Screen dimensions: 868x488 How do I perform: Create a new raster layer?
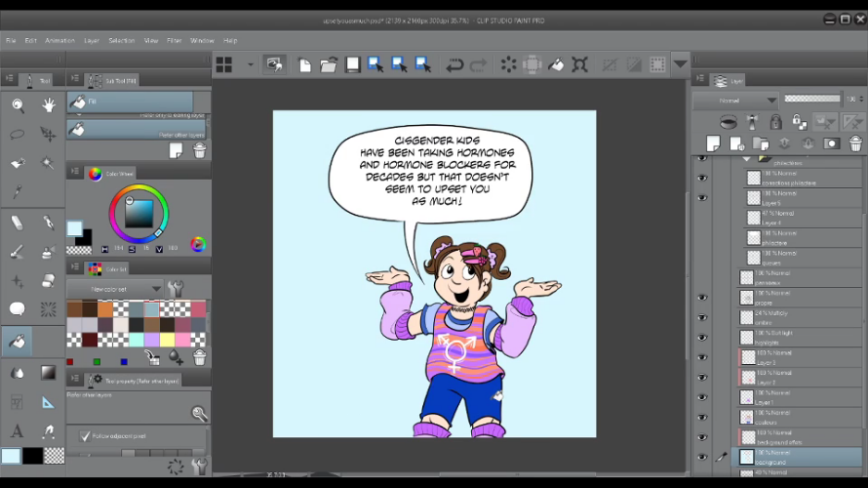713,143
